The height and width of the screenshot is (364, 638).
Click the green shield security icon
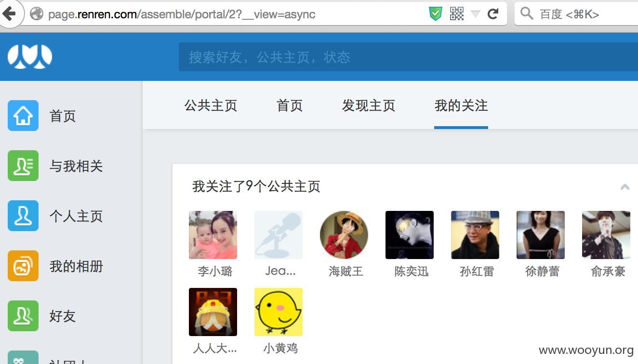(x=436, y=13)
